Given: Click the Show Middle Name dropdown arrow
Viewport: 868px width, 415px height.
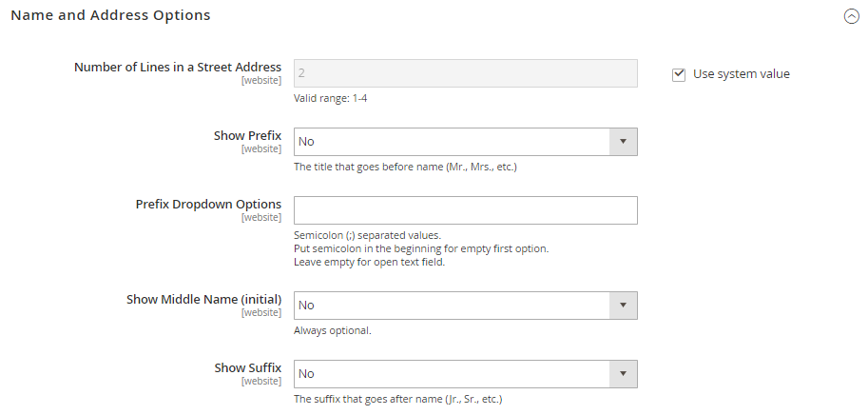Looking at the screenshot, I should (624, 306).
